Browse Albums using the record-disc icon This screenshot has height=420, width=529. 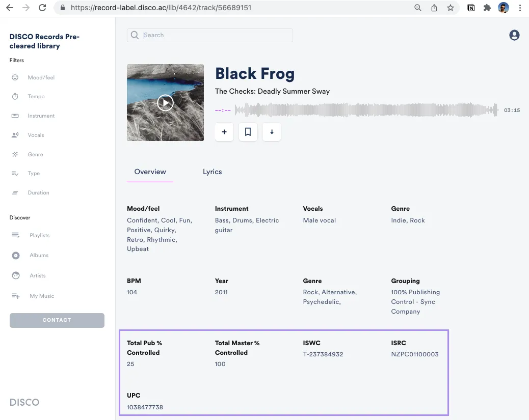click(15, 255)
